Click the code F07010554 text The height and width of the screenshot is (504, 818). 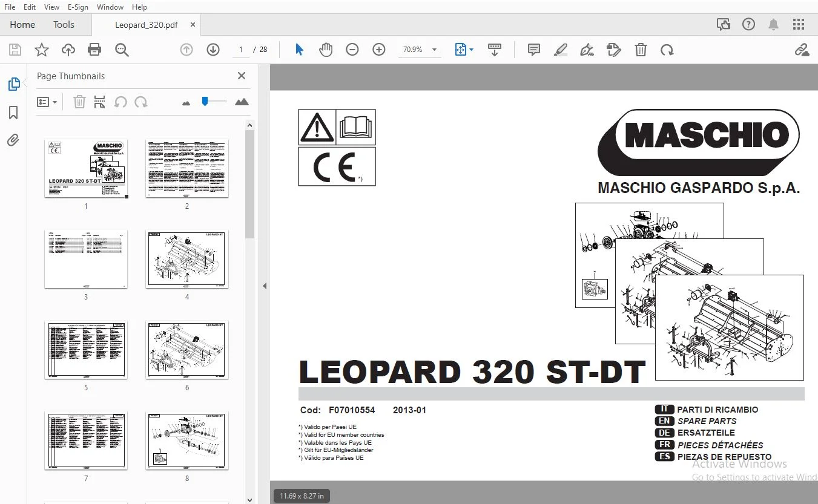[x=351, y=410]
